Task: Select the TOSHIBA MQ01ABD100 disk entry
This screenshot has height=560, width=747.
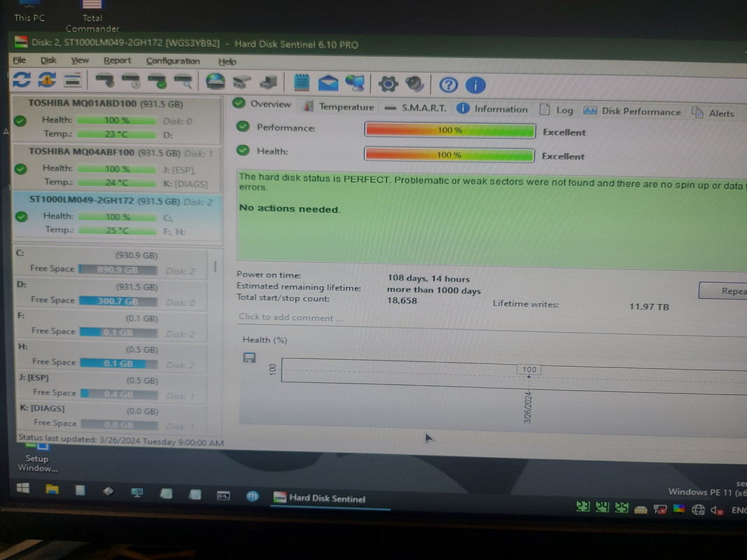Action: 117,119
